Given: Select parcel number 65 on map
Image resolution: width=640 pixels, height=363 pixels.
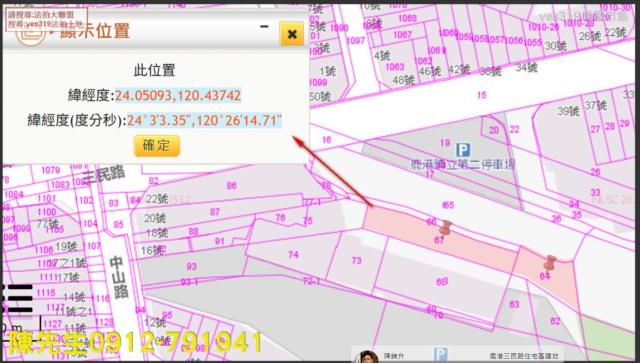Looking at the screenshot, I should coord(448,205).
